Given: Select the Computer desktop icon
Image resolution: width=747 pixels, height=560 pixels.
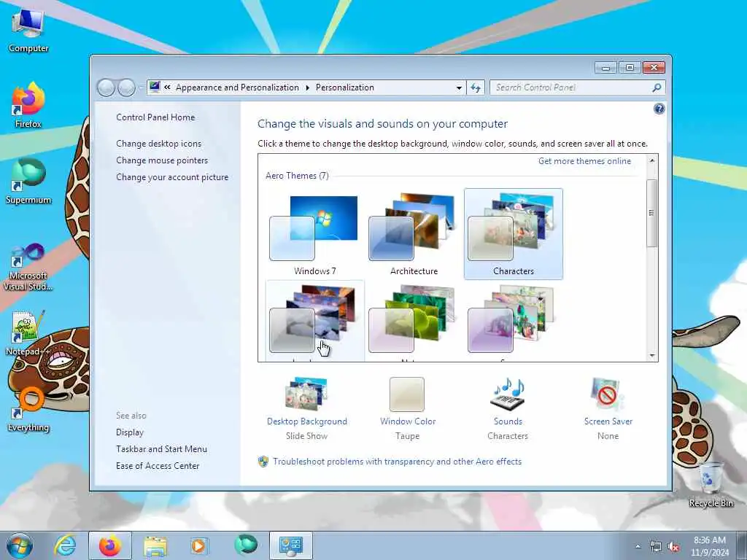Looking at the screenshot, I should [x=28, y=31].
